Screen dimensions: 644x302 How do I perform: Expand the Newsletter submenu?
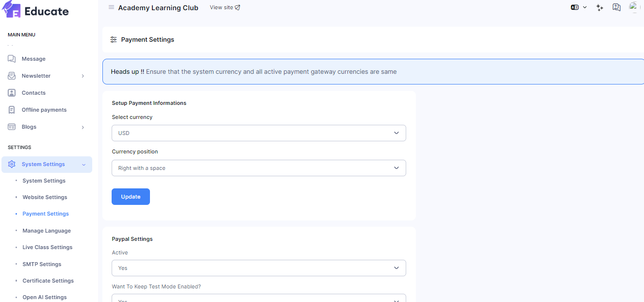pos(83,76)
